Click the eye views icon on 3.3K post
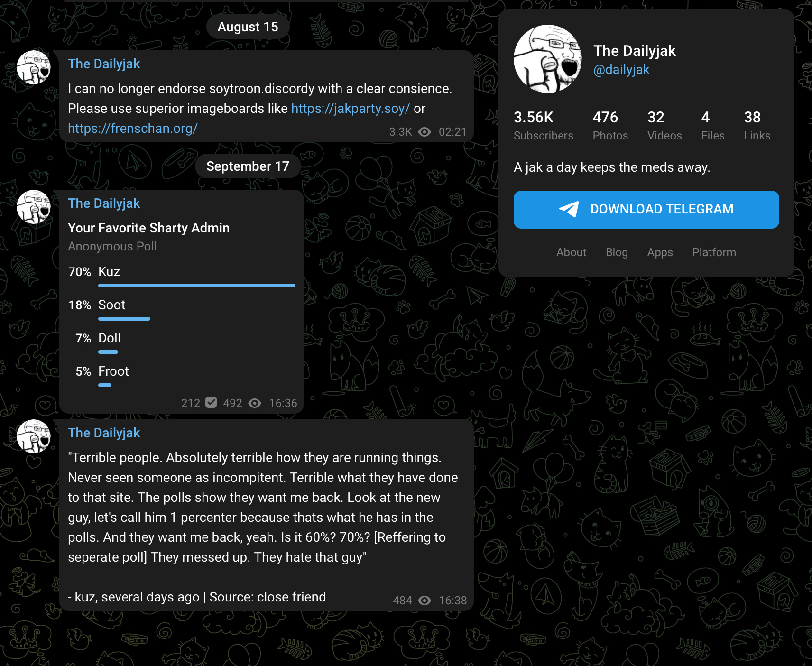 [424, 132]
